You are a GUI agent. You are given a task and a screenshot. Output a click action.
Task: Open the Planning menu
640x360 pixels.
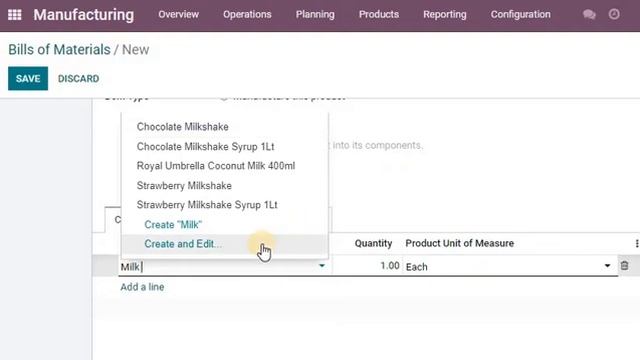coord(315,14)
